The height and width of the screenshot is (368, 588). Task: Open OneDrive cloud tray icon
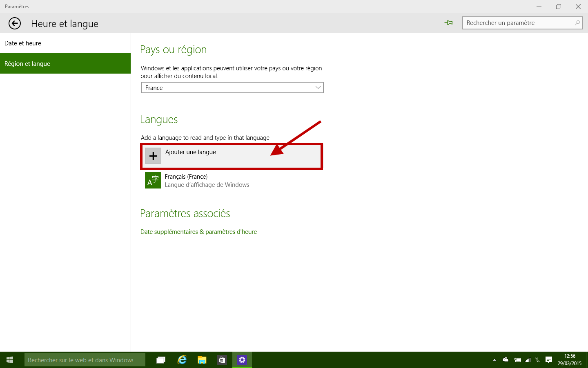point(506,360)
